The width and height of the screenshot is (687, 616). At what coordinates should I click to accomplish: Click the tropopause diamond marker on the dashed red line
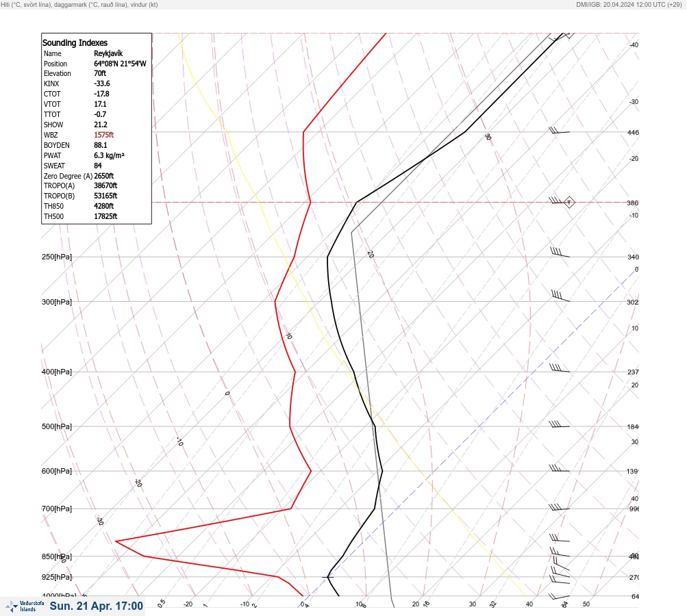pyautogui.click(x=569, y=203)
